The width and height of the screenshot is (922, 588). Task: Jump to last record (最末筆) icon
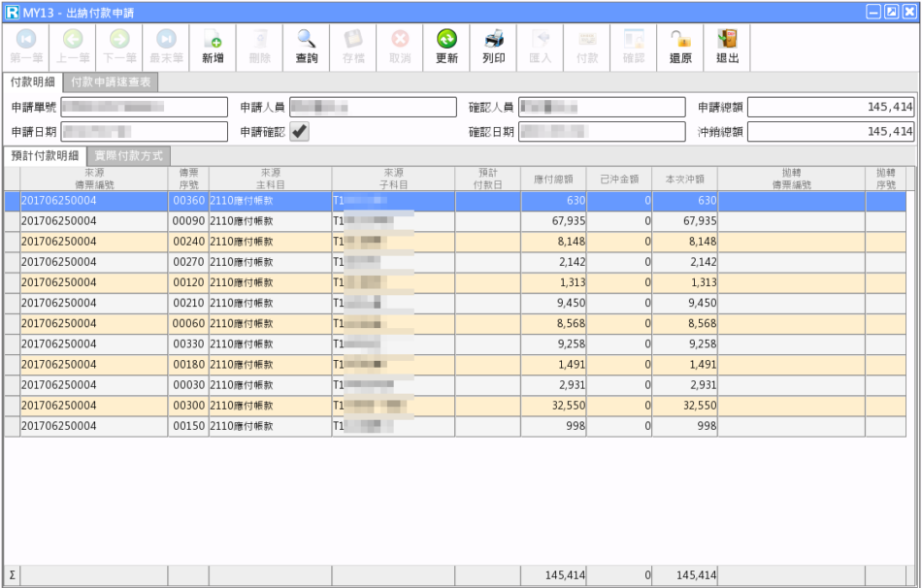coord(166,39)
